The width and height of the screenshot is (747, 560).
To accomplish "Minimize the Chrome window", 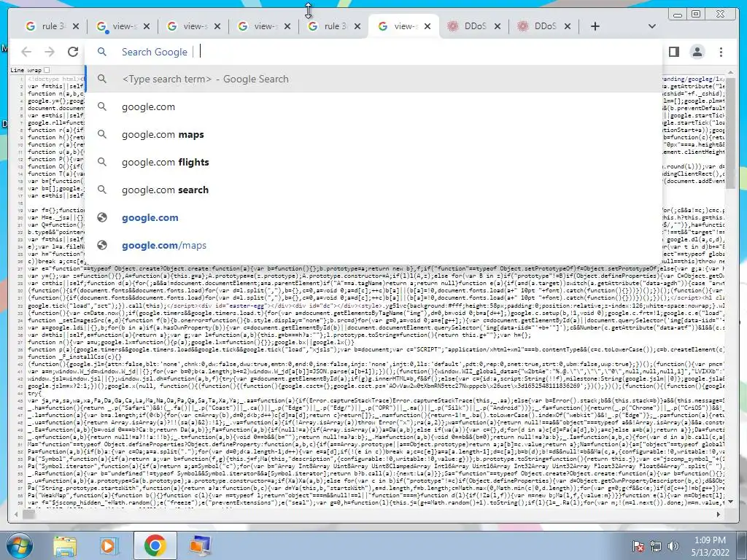I will 677,15.
